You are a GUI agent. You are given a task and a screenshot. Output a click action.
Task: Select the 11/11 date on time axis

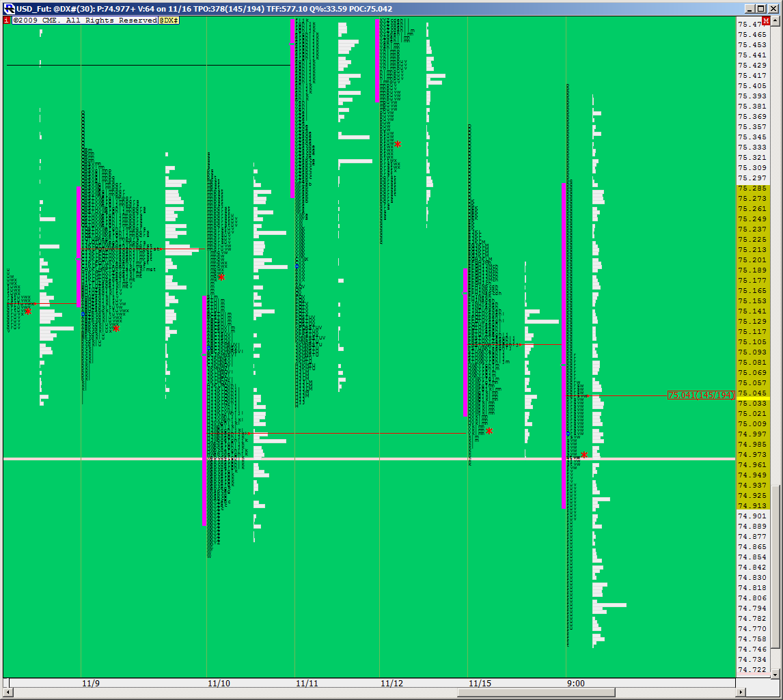307,683
